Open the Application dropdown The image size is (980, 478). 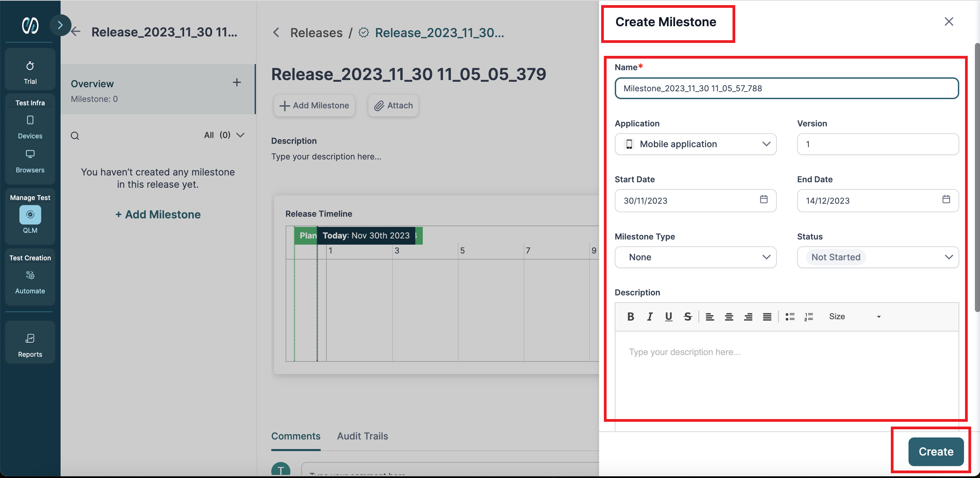pos(695,144)
